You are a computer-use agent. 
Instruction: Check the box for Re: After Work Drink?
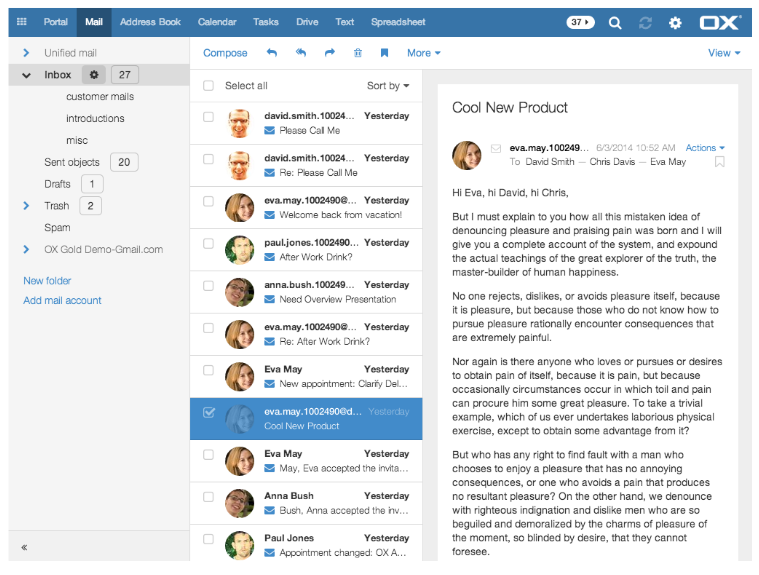(x=209, y=328)
